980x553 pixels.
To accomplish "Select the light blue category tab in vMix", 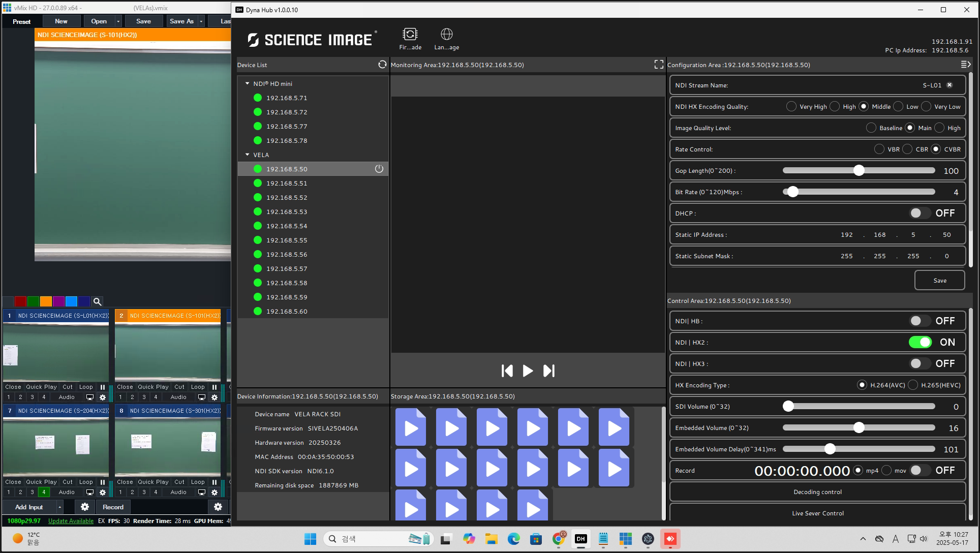I will pyautogui.click(x=71, y=301).
